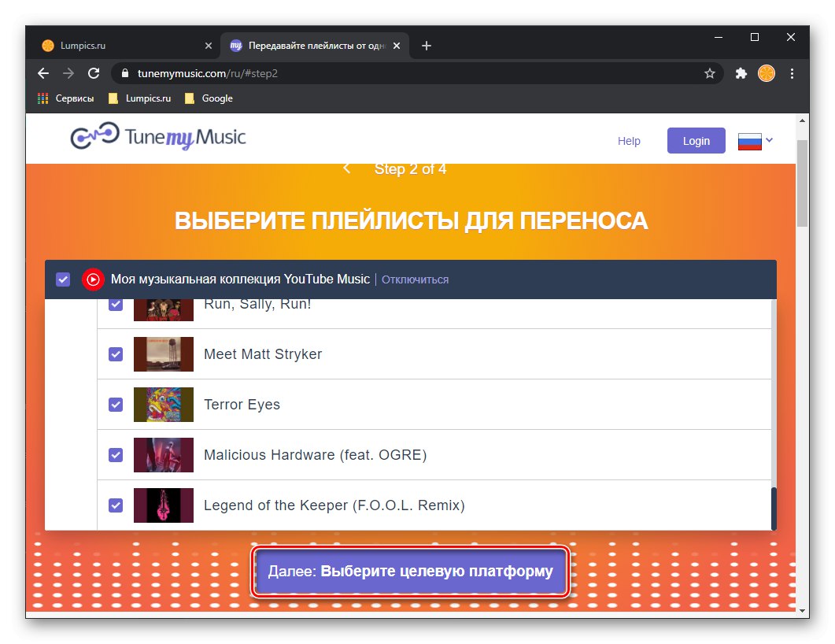The width and height of the screenshot is (835, 644).
Task: Bookmark this page with the star icon
Action: pos(709,73)
